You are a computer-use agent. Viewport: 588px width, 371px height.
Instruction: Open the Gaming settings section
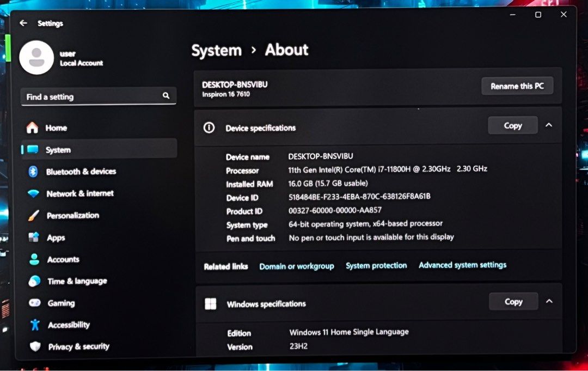[59, 303]
